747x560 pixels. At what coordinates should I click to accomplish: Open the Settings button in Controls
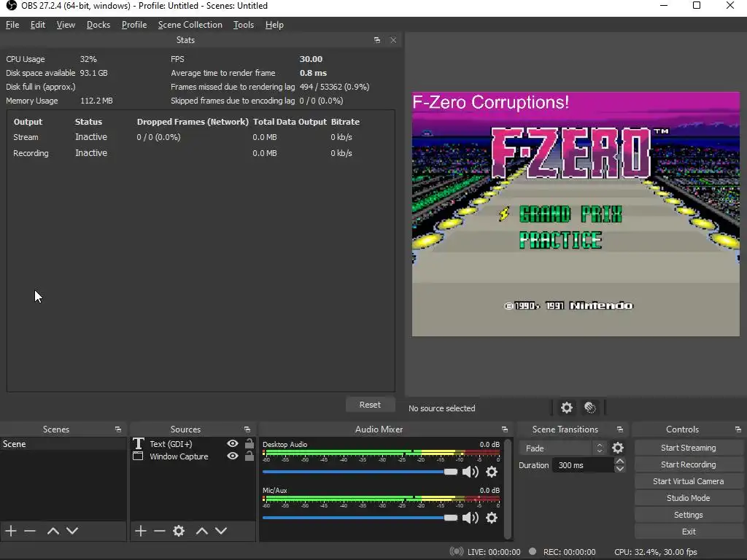[689, 515]
